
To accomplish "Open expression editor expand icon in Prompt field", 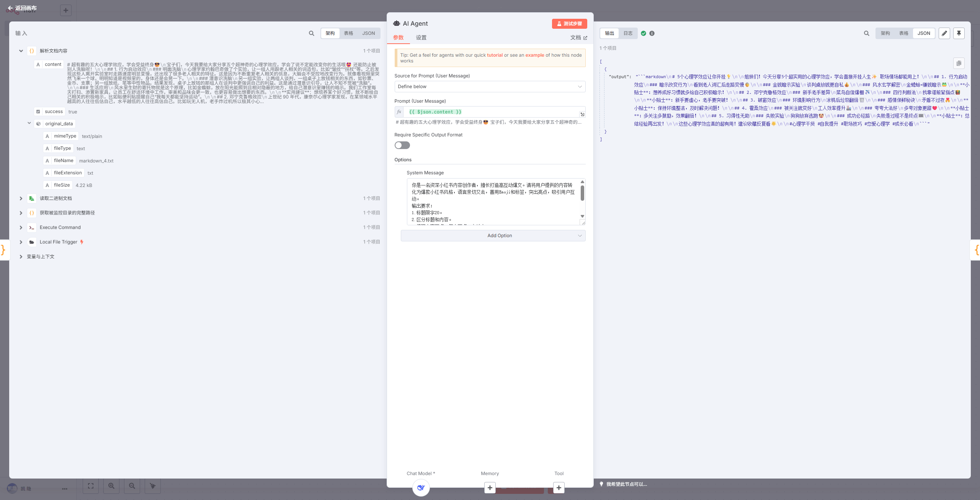I will coord(582,114).
